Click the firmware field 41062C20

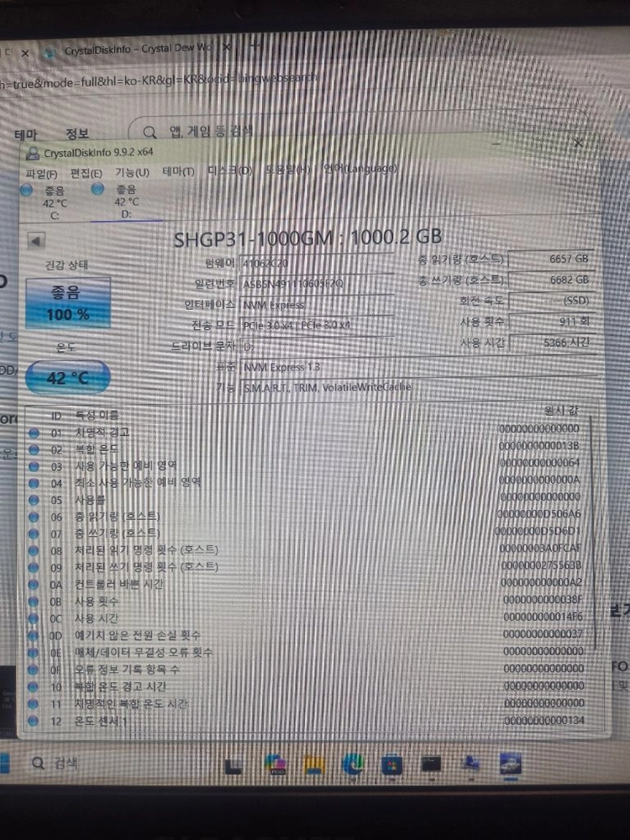[318, 263]
